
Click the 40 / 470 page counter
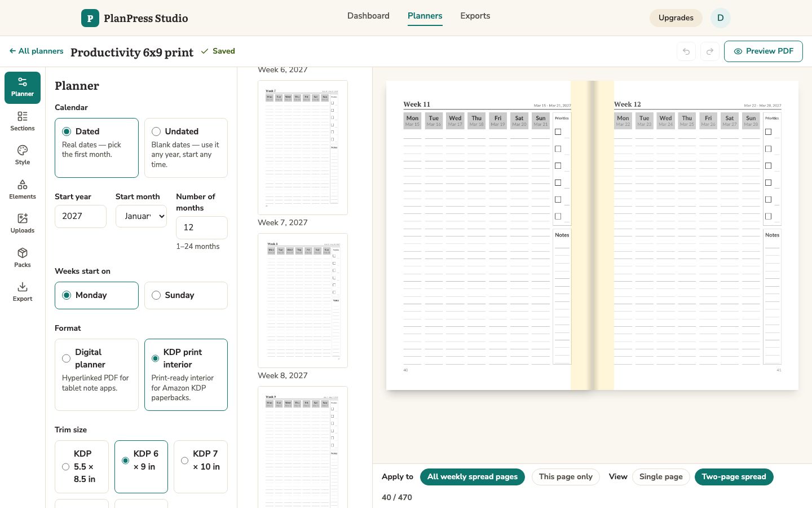click(x=397, y=498)
